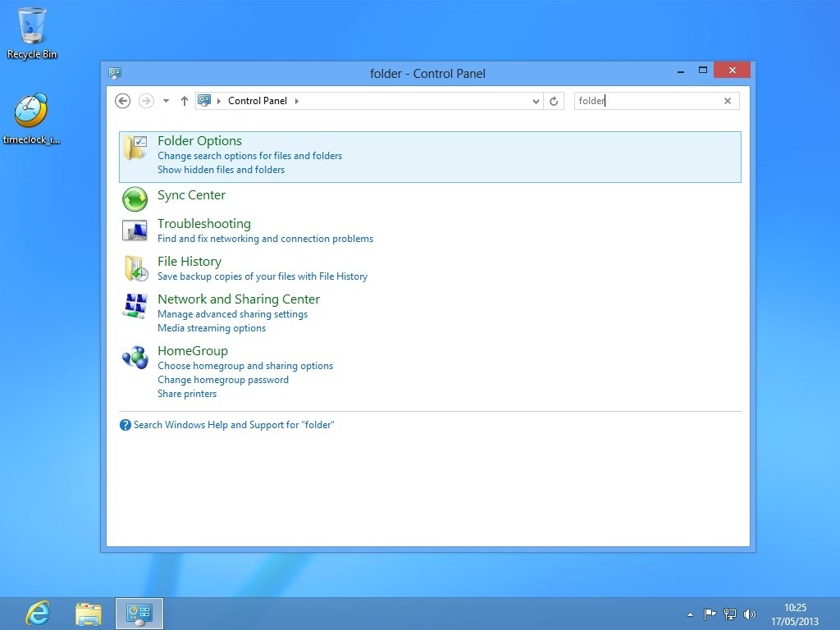Open volume speaker icon in tray

pos(750,614)
